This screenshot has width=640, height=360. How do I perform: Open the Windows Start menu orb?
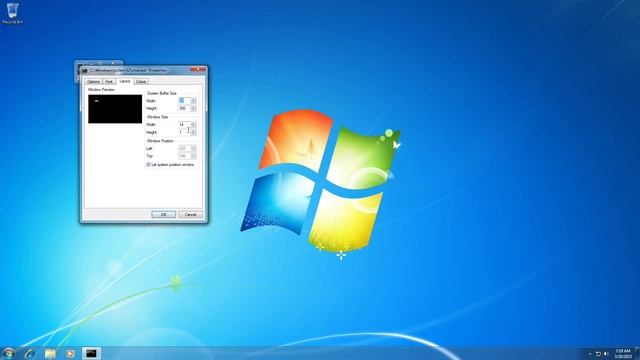8,353
